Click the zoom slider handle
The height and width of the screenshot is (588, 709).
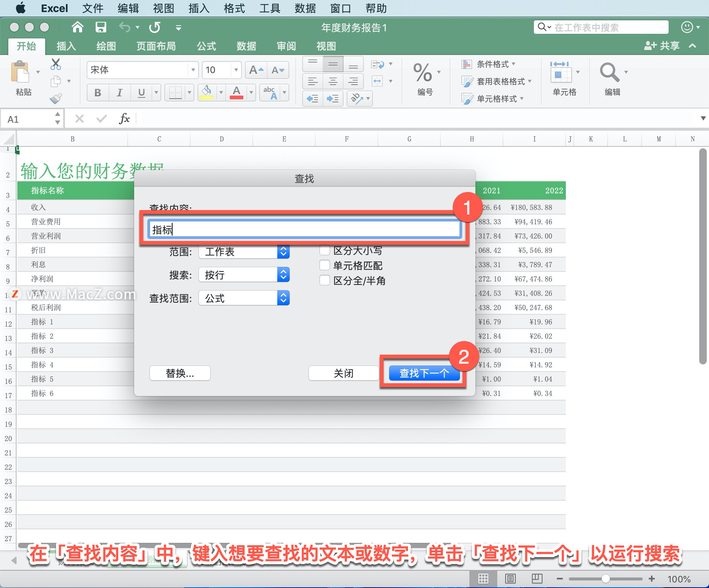(x=605, y=579)
